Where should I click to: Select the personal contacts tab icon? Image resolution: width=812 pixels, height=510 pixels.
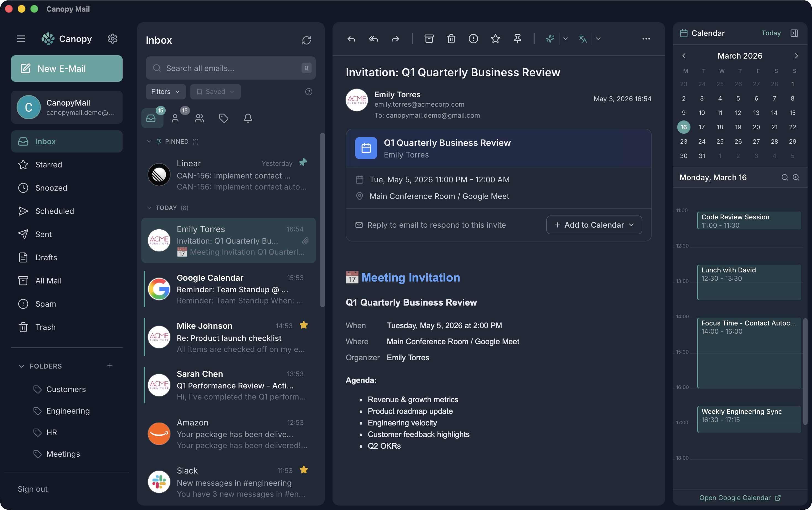click(x=175, y=118)
